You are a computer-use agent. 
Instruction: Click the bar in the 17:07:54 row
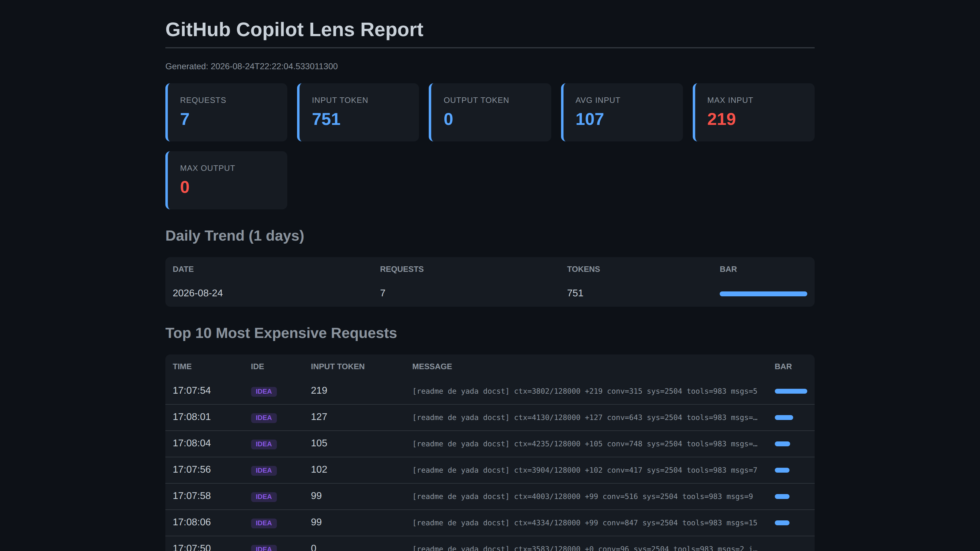pyautogui.click(x=790, y=391)
